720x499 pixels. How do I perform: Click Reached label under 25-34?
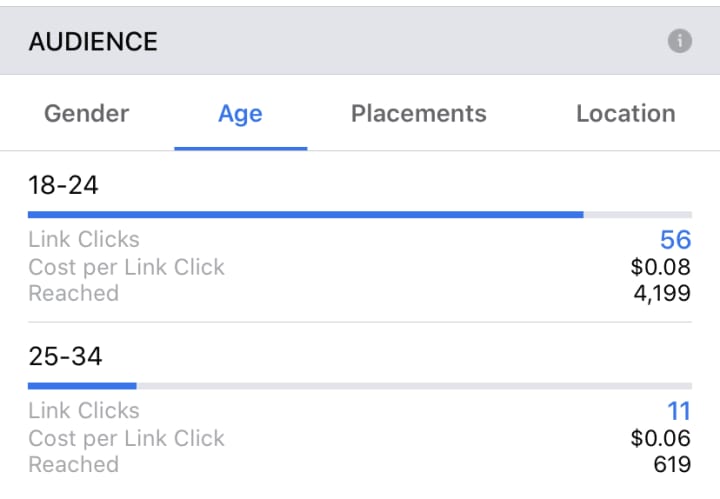(73, 464)
